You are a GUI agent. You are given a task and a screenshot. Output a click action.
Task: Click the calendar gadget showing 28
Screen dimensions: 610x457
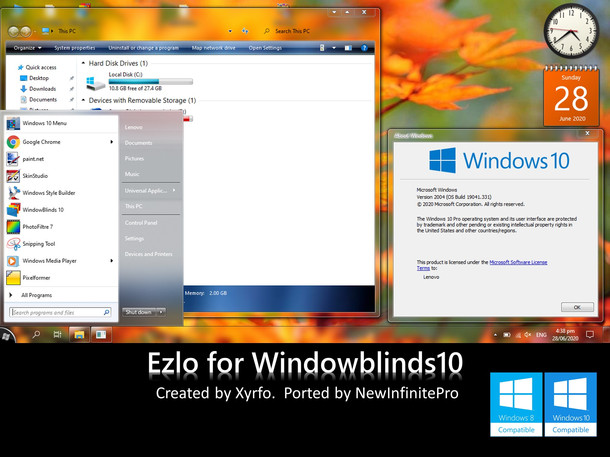[x=571, y=96]
